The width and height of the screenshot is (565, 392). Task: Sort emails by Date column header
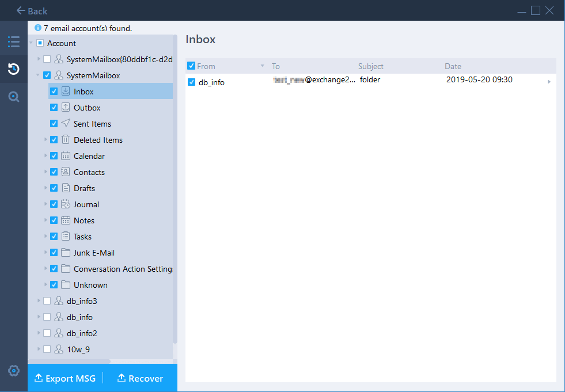pyautogui.click(x=453, y=66)
